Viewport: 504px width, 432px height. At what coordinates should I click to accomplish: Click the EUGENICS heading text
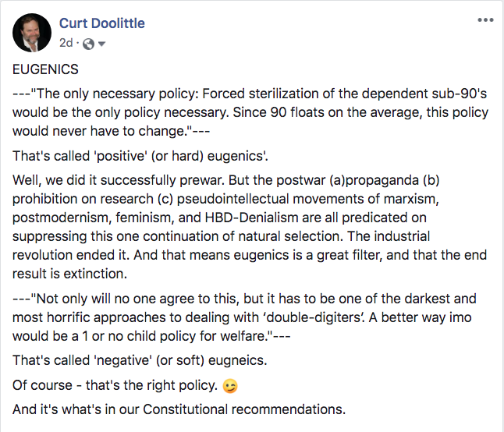[46, 69]
